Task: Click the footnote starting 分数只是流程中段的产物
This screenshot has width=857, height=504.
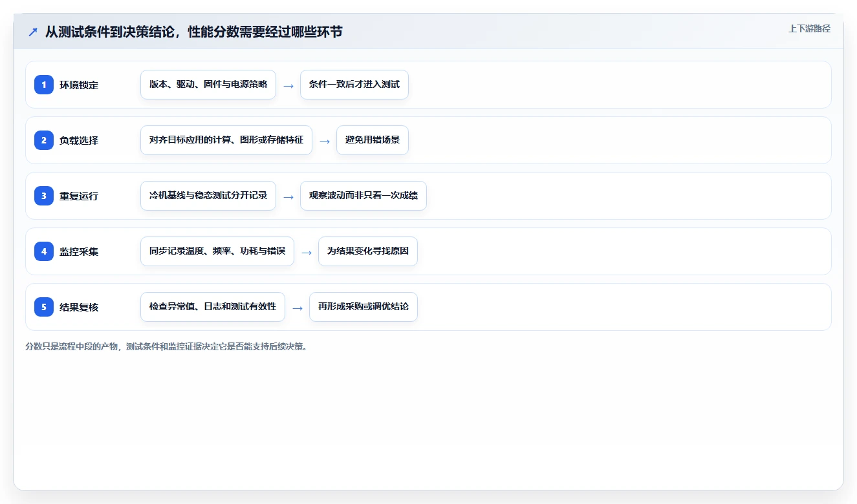Action: click(167, 347)
